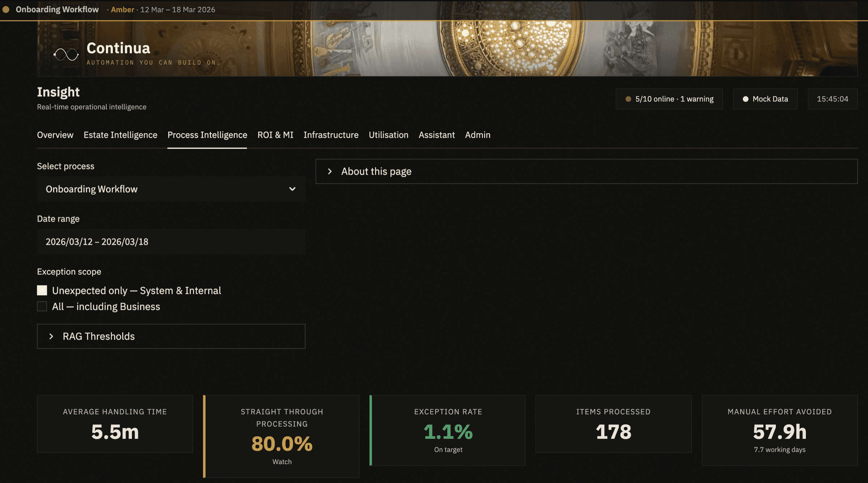
Task: Click the online status dot indicator
Action: point(628,99)
